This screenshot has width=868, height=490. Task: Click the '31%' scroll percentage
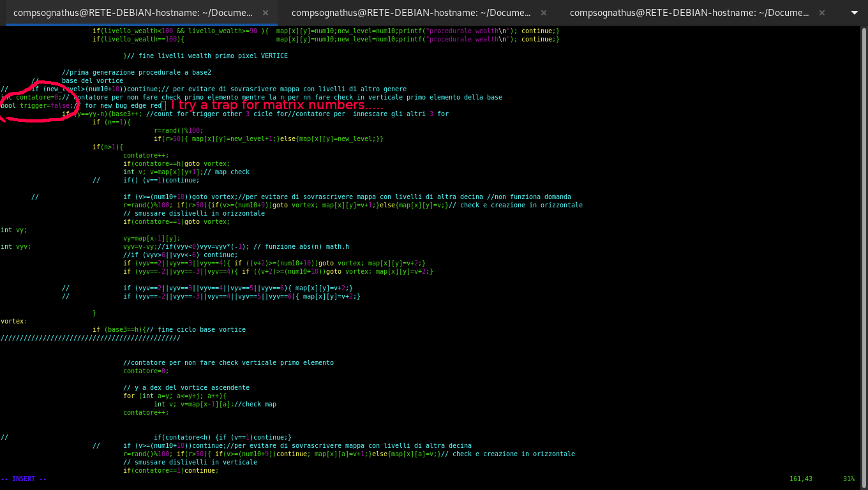coord(849,479)
